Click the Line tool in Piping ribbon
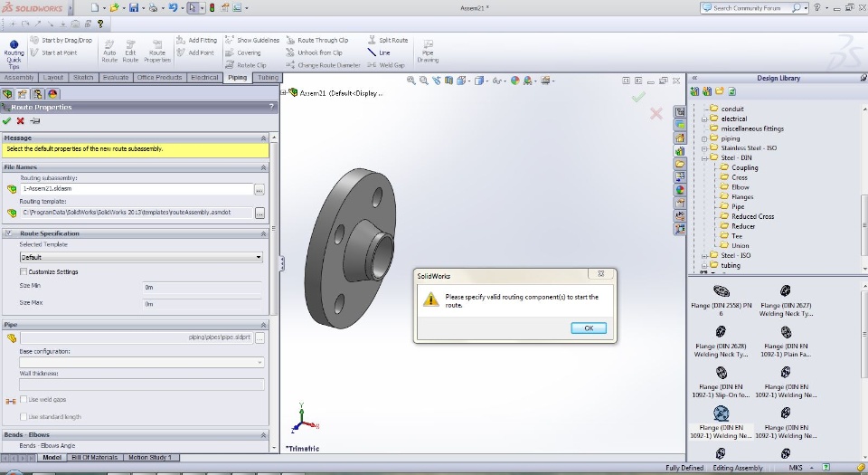Viewport: 868px width, 475px height. (379, 52)
